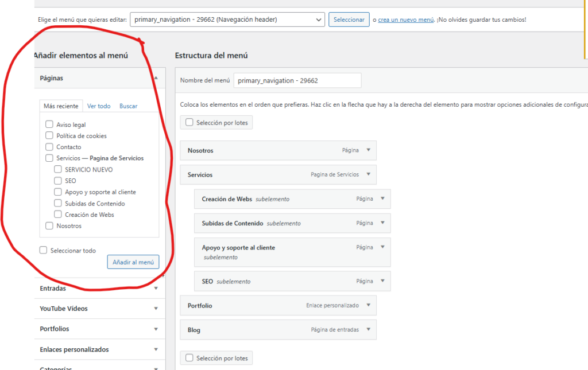This screenshot has width=588, height=370.
Task: Tick the Política de cookies checkbox
Action: pyautogui.click(x=49, y=136)
